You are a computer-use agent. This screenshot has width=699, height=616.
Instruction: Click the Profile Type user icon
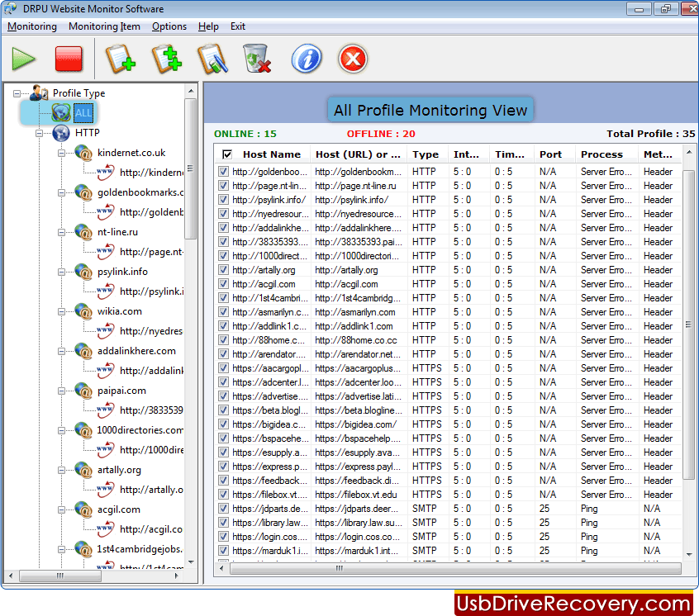coord(39,92)
